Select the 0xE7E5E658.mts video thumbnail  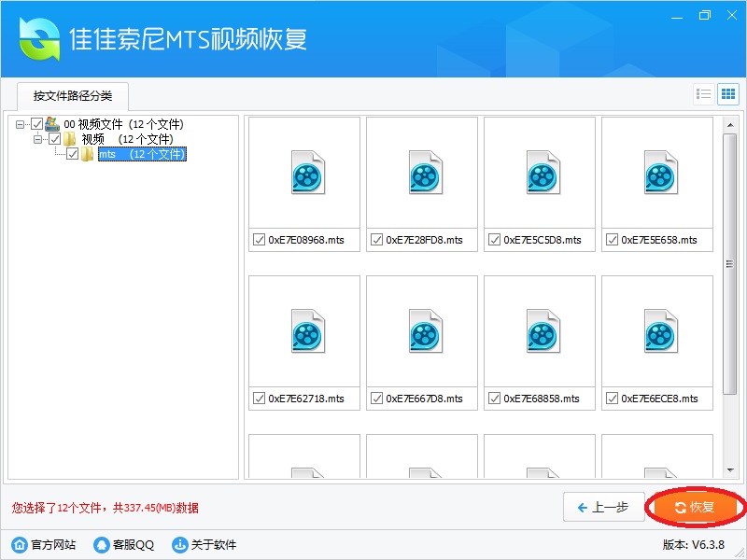point(660,173)
